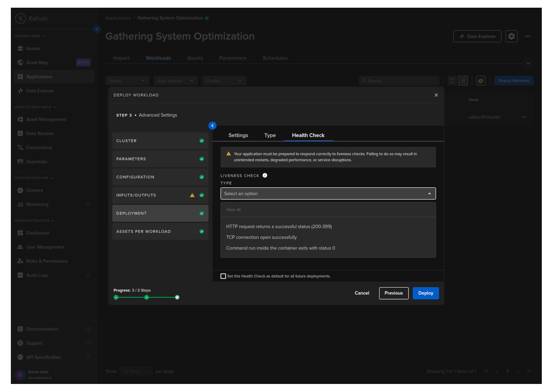This screenshot has width=553, height=392.
Task: Click the Data Explorer sidebar icon
Action: [20, 91]
